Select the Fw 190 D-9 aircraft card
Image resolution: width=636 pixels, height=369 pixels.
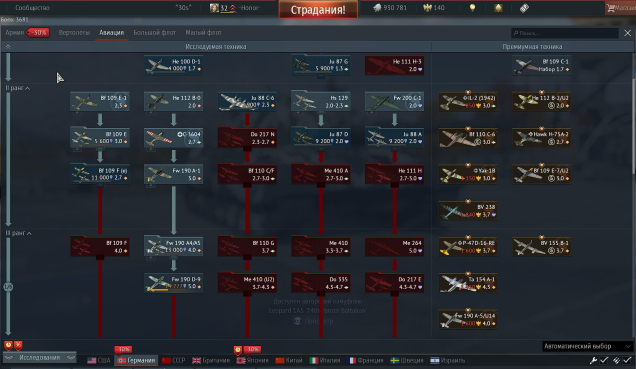click(174, 283)
